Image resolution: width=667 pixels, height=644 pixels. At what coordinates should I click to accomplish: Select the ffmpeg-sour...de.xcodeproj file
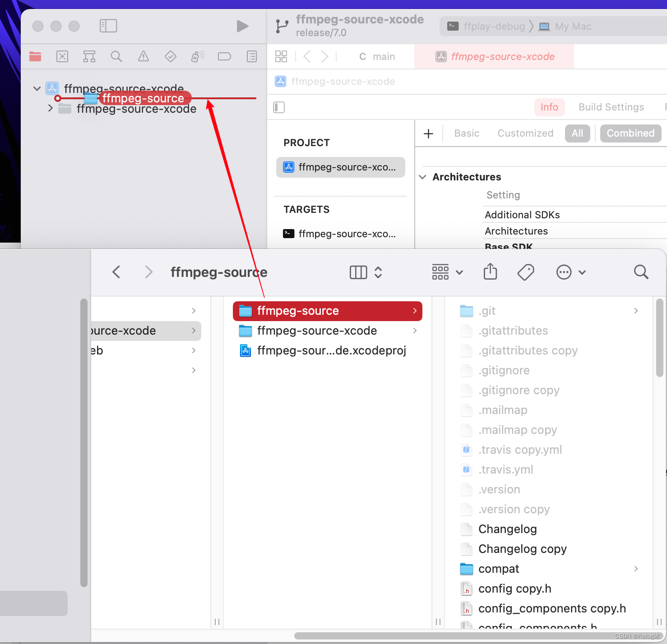pyautogui.click(x=328, y=350)
